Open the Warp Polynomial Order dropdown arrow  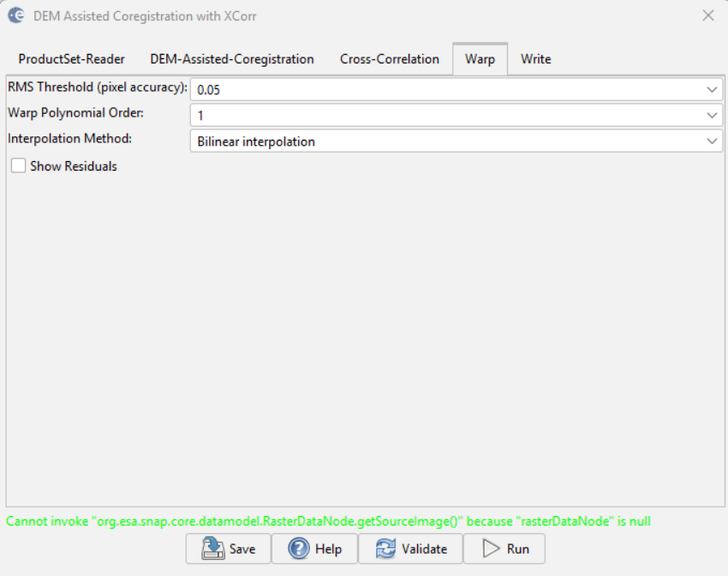tap(713, 115)
